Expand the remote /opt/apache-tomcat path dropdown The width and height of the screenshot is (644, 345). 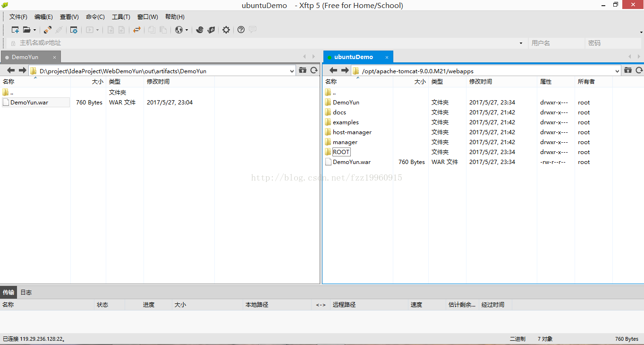point(617,71)
